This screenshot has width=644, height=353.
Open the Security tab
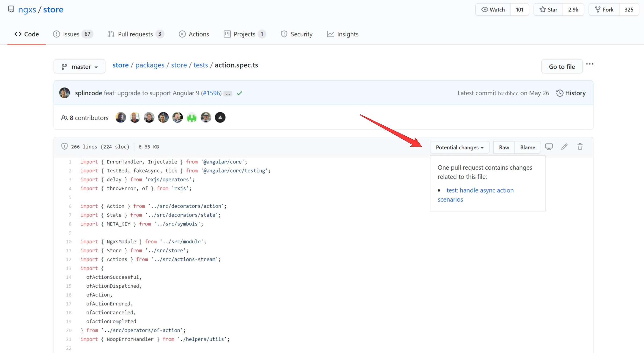click(297, 34)
